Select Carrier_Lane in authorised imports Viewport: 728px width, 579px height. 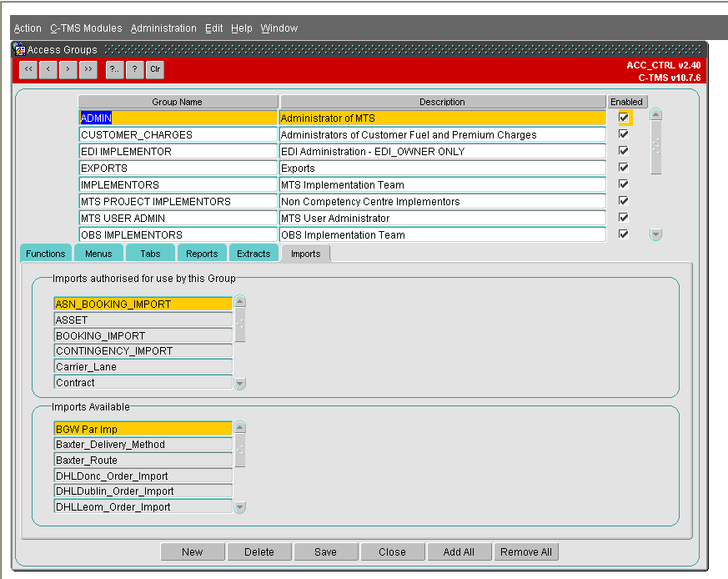[143, 366]
